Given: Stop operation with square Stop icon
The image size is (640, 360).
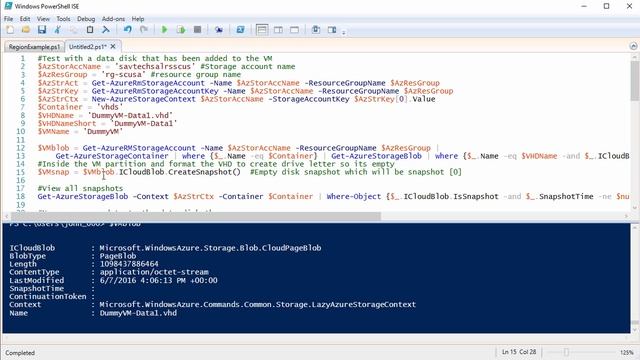Looking at the screenshot, I should click(x=197, y=30).
